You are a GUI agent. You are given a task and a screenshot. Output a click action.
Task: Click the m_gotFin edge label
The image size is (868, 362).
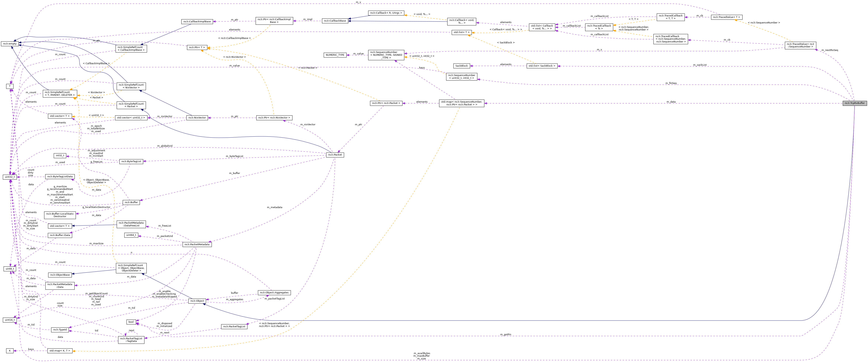[x=505, y=335]
